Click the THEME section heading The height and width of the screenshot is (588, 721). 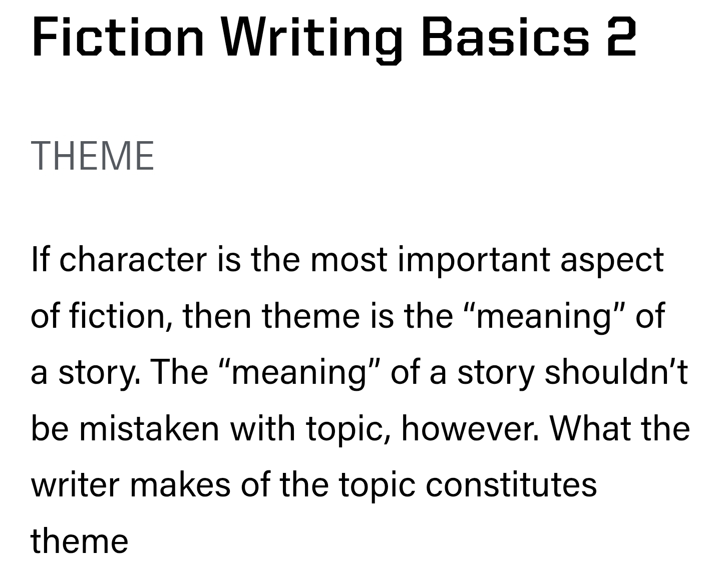click(93, 156)
